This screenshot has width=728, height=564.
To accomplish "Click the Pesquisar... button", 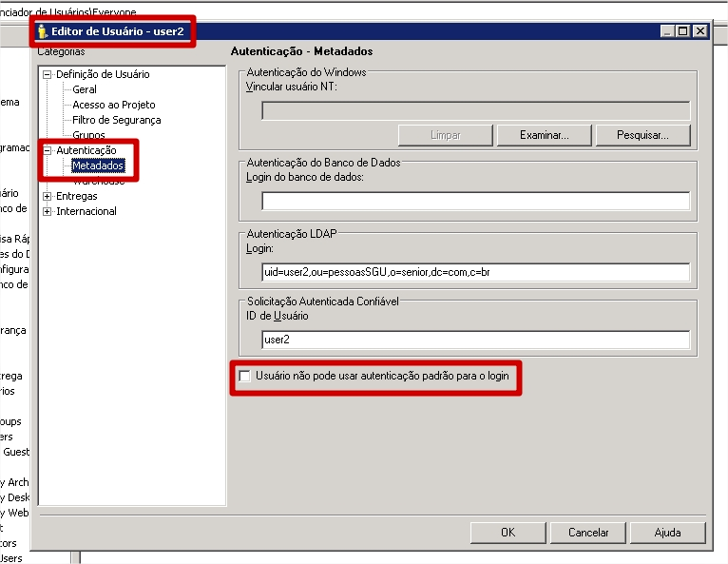I will coord(642,135).
